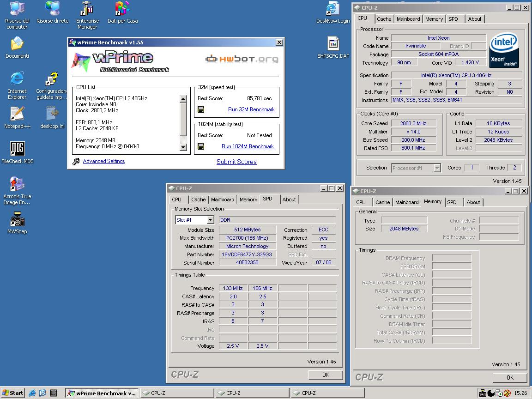The image size is (532, 399).
Task: Open the Windows Start menu
Action: point(12,393)
